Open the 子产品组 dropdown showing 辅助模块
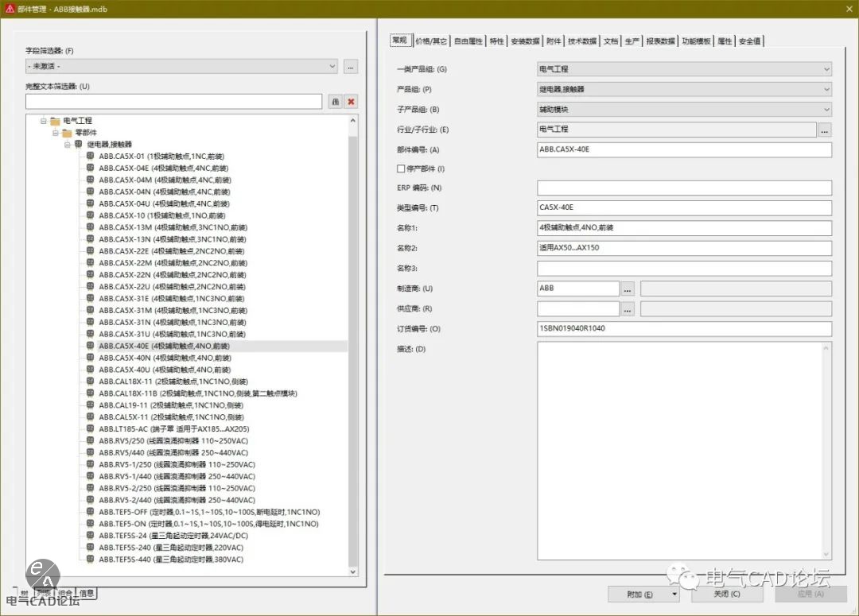The width and height of the screenshot is (859, 616). click(684, 110)
